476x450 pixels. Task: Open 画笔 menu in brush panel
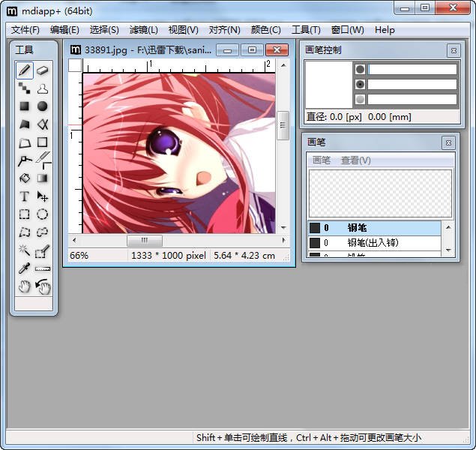(x=322, y=160)
